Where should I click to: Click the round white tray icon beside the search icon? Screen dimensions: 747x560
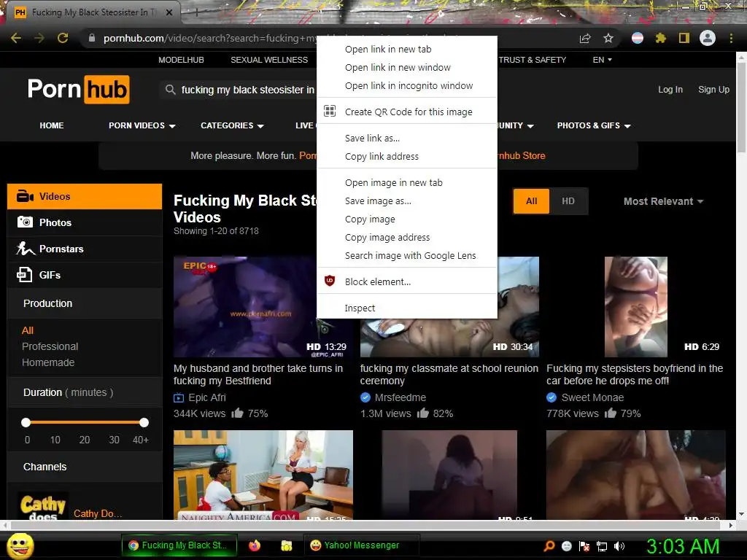tap(566, 546)
